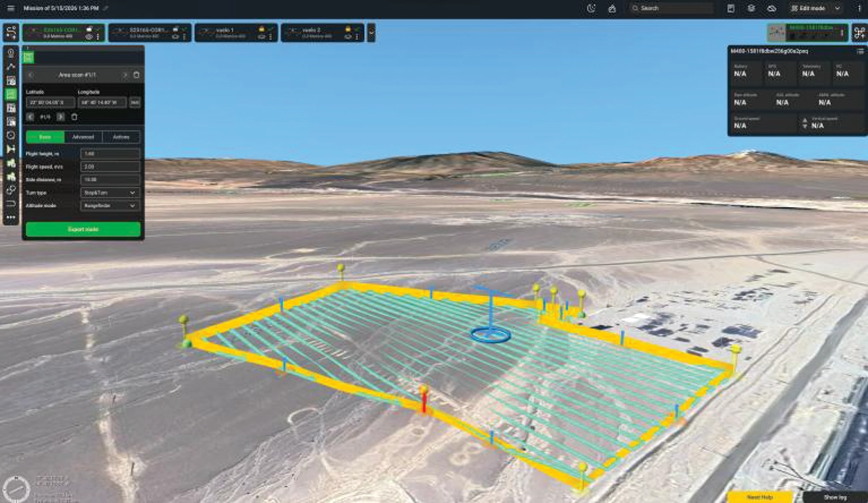Viewport: 868px width, 503px height.
Task: Click the coordinate format button beside Longitude
Action: [x=135, y=103]
